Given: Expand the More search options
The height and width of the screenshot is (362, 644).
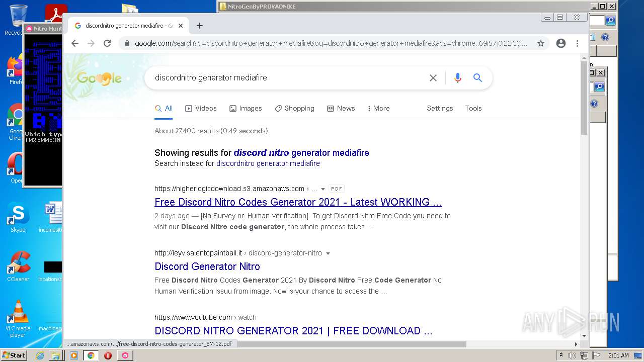Looking at the screenshot, I should coord(378,108).
